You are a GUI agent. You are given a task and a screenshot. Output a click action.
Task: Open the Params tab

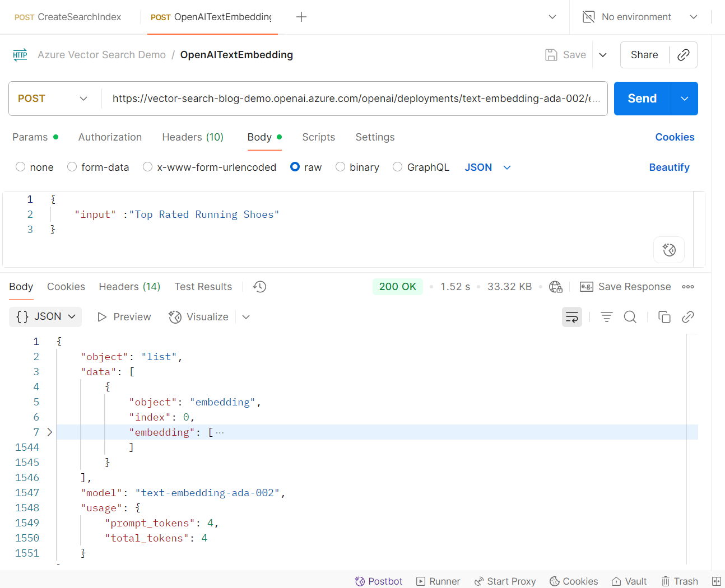(x=35, y=137)
